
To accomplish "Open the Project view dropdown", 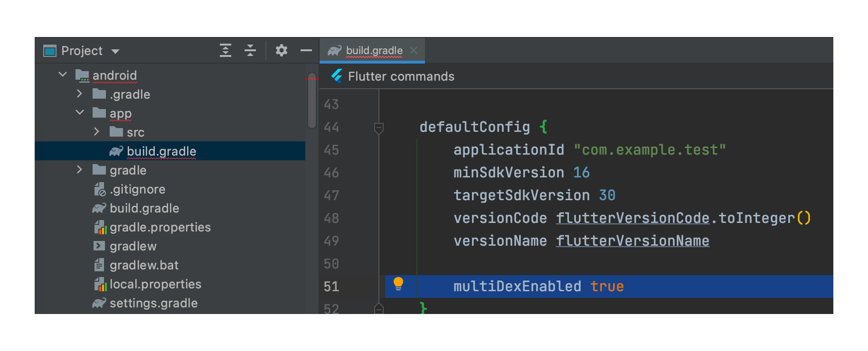I will coord(115,51).
